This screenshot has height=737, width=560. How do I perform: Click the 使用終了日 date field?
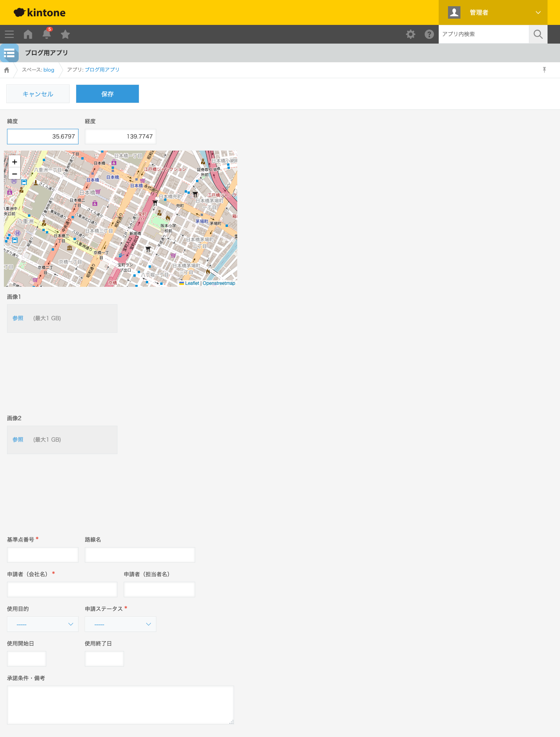tap(104, 659)
